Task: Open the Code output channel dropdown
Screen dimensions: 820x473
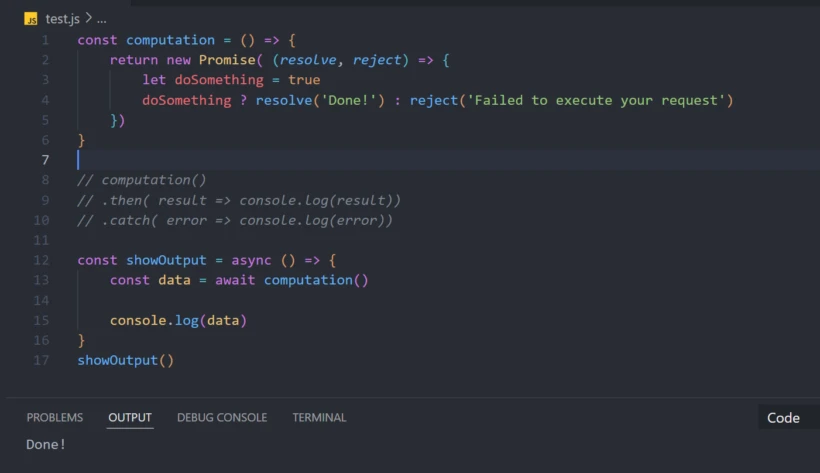Action: pos(783,418)
